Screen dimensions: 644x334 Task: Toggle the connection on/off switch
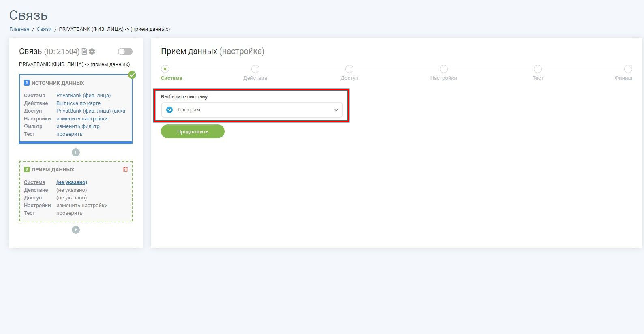(x=125, y=51)
